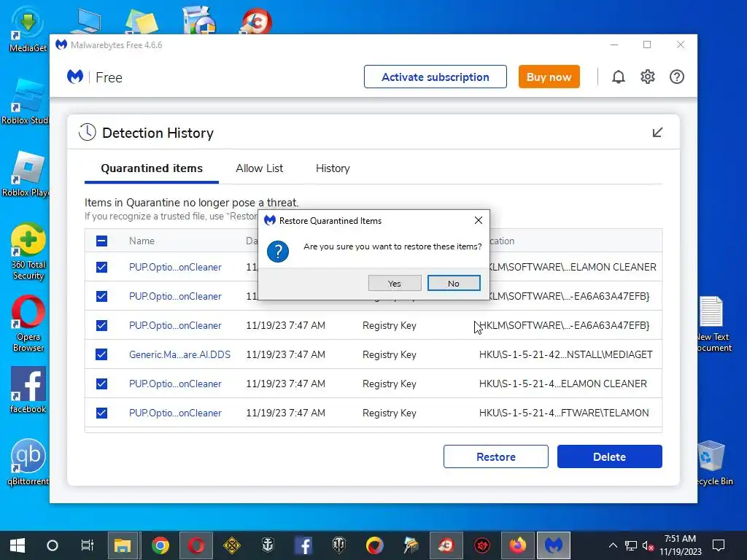Launch qBittorrent desktop shortcut
Screen dimensions: 747x560
click(28, 462)
